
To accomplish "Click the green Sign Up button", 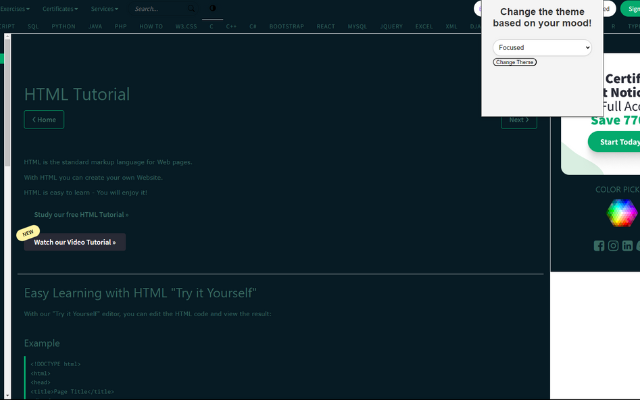I will pyautogui.click(x=630, y=9).
